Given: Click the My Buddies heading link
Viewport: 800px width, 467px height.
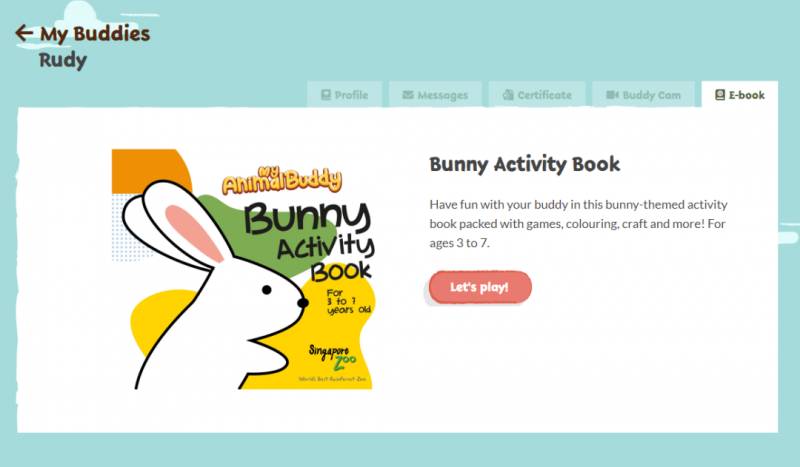Looking at the screenshot, I should 95,34.
